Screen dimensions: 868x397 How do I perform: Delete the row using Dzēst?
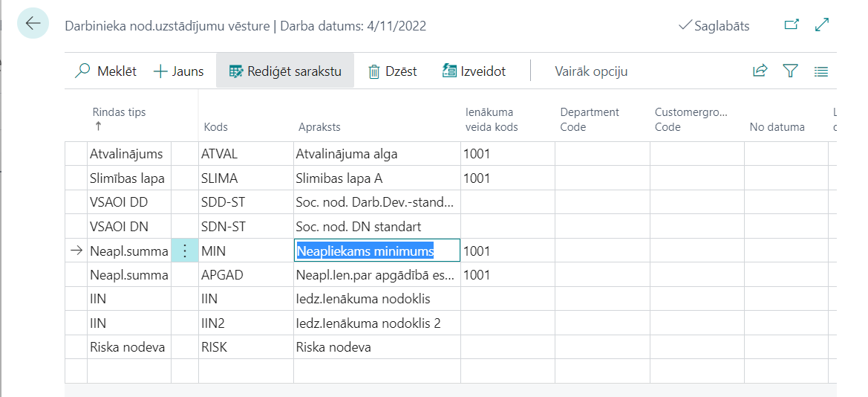tap(393, 71)
